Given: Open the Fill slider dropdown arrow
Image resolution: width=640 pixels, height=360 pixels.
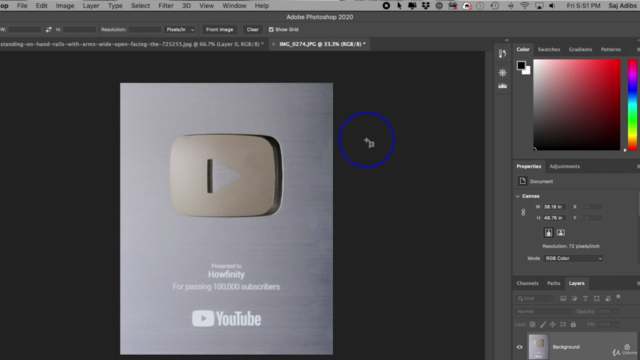Looking at the screenshot, I should click(x=616, y=324).
